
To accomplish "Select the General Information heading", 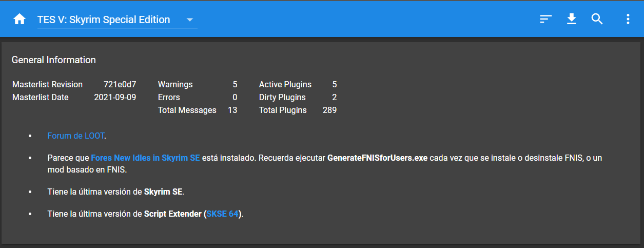I will [54, 60].
